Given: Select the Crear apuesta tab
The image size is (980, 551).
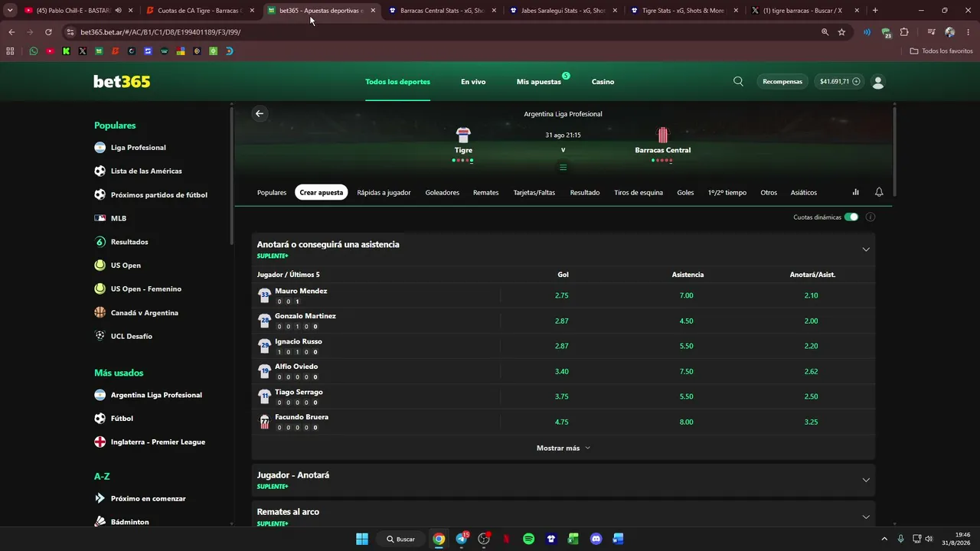Looking at the screenshot, I should (x=321, y=192).
